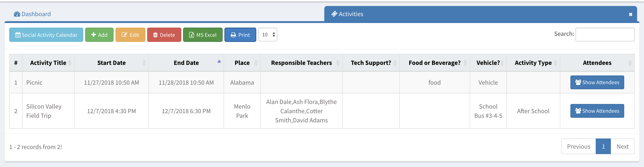Click the Search input field
644x167 pixels.
(605, 35)
